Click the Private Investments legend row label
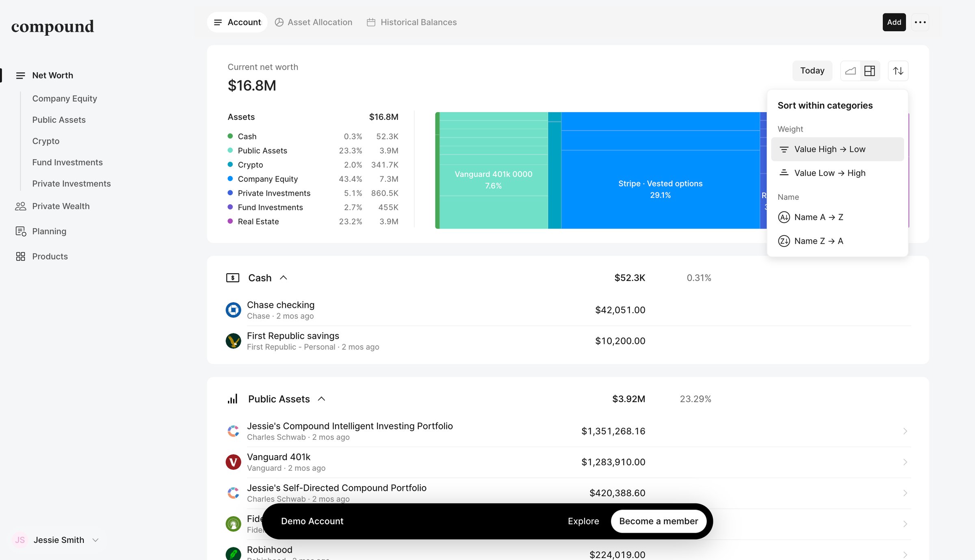The height and width of the screenshot is (560, 975). tap(274, 193)
